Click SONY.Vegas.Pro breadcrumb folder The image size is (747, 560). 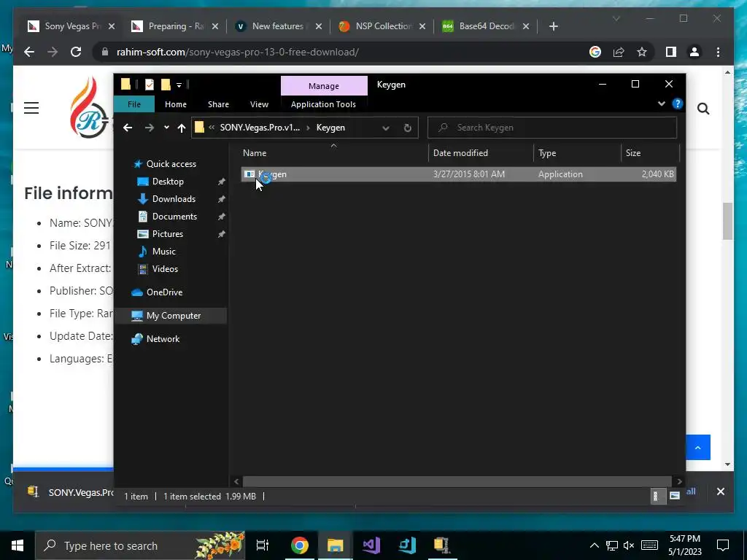coord(260,128)
